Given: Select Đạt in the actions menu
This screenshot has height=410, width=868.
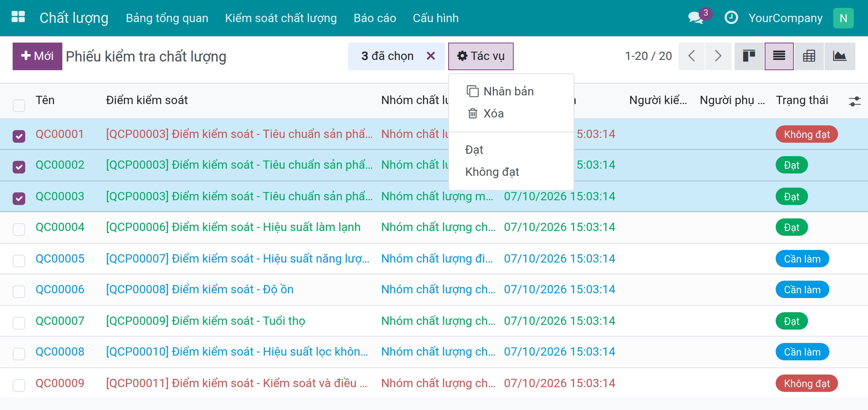Looking at the screenshot, I should coord(511,150).
